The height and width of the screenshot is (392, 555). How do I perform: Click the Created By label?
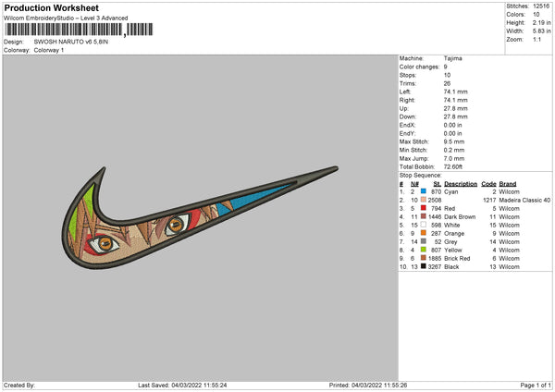click(x=19, y=386)
